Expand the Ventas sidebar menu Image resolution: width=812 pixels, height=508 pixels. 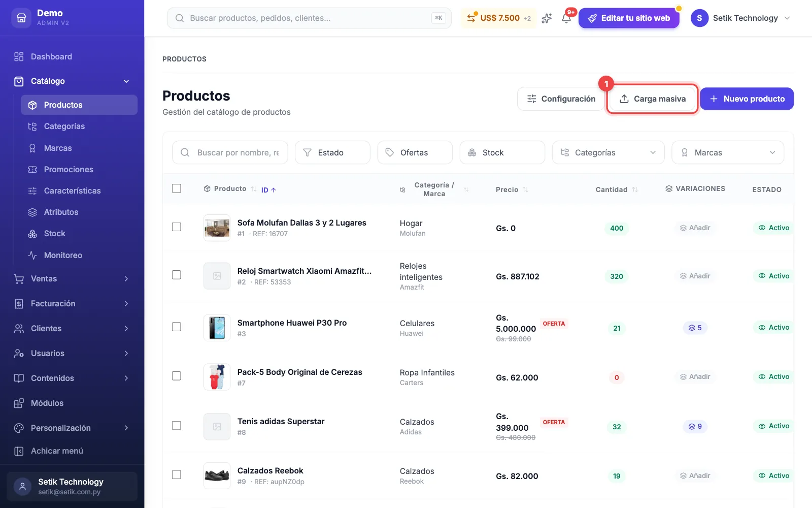point(72,279)
